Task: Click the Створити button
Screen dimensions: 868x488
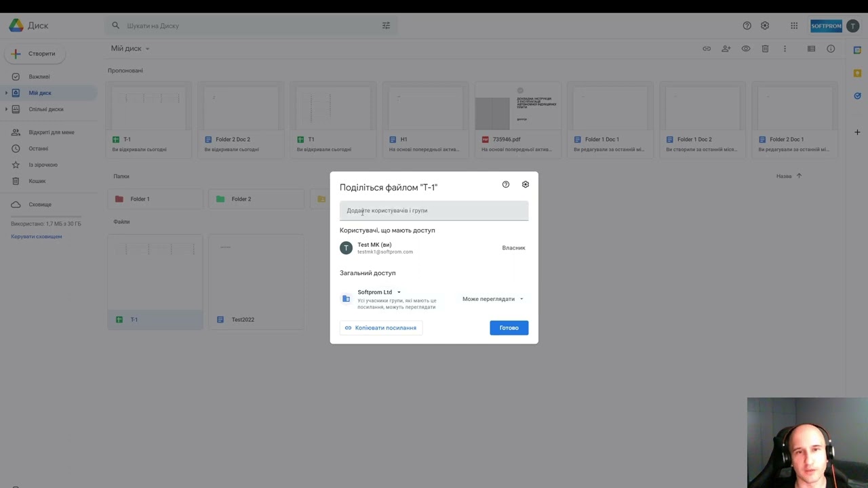Action: 34,54
